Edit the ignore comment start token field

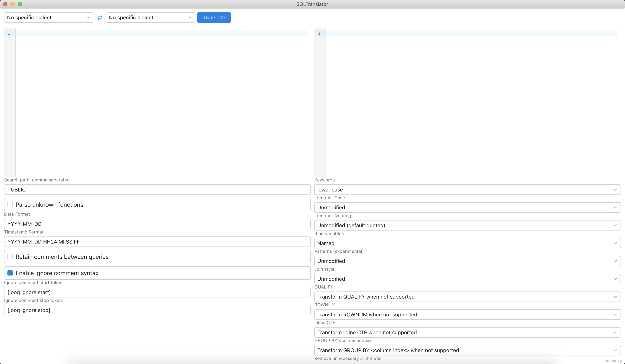157,292
